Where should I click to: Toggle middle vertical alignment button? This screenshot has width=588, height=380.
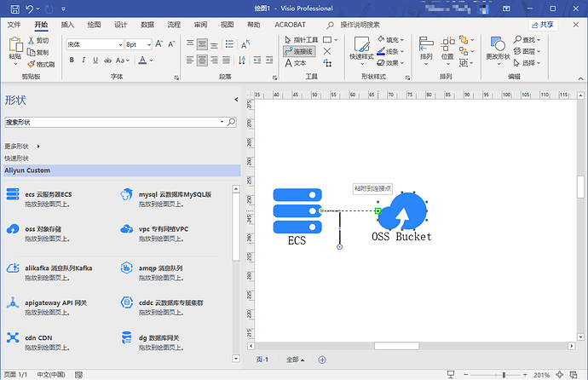202,44
